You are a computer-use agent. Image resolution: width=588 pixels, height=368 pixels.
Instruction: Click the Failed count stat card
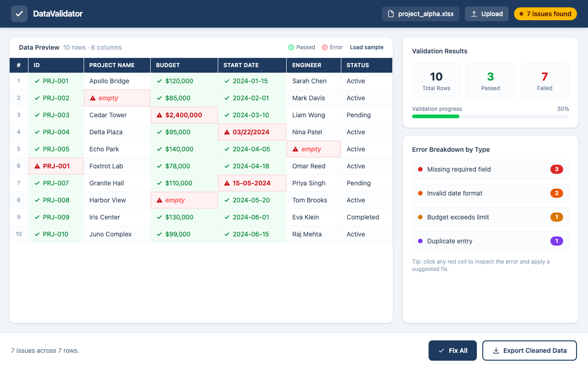coord(545,80)
